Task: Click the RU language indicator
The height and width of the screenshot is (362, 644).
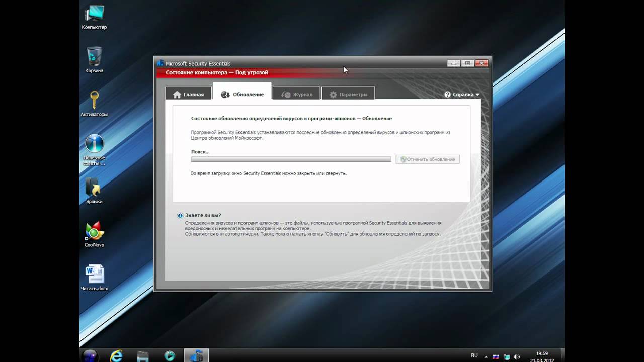Action: [x=474, y=355]
